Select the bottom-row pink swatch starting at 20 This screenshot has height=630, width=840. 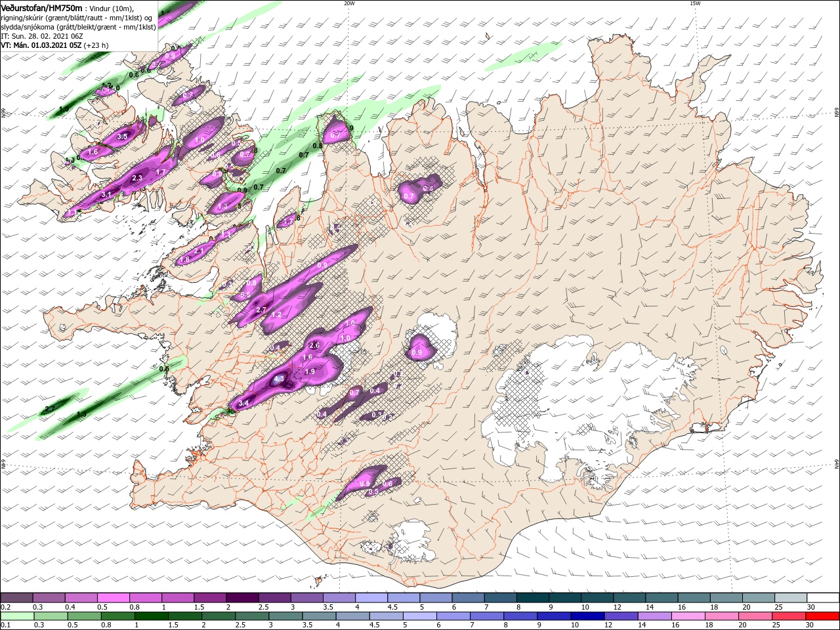pyautogui.click(x=755, y=616)
